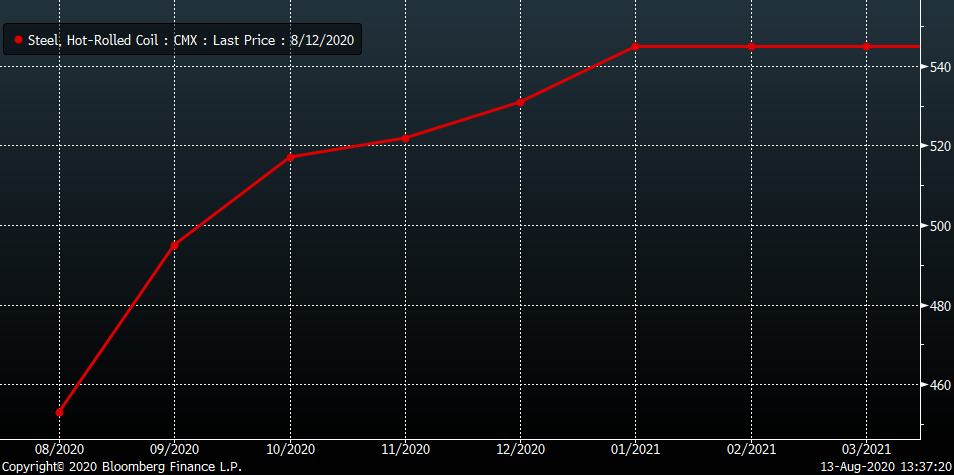Click the 08/2020 data point on the curve

click(x=60, y=412)
